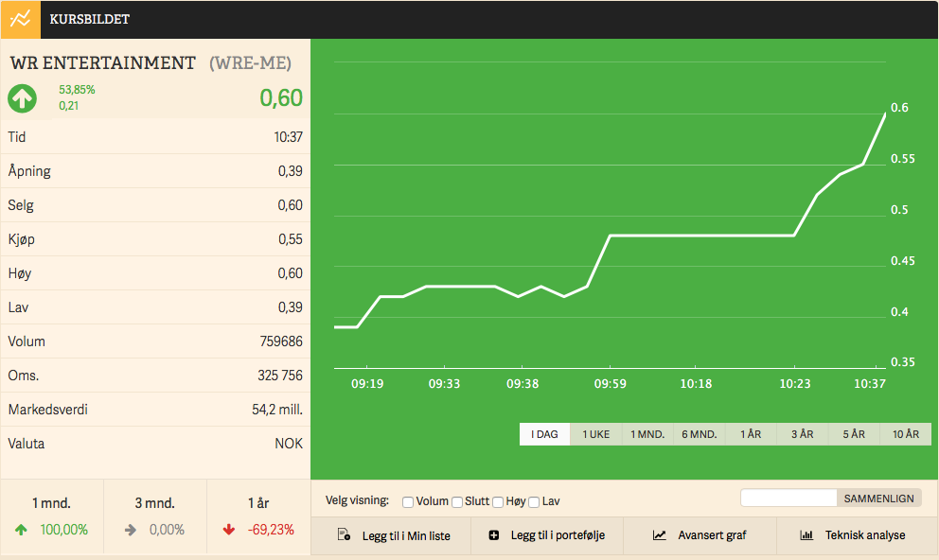
Task: Click the red down arrow beside -69,23%
Action: [229, 530]
